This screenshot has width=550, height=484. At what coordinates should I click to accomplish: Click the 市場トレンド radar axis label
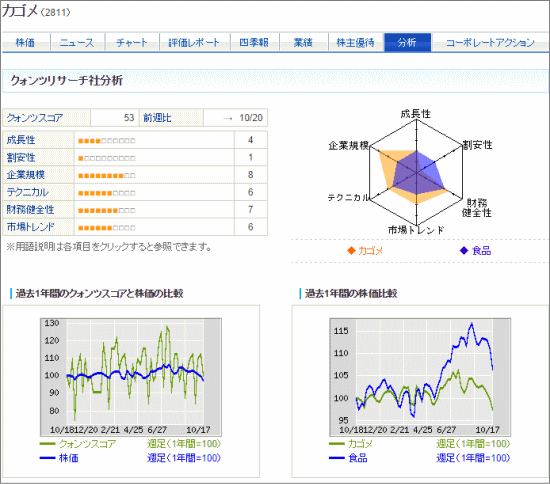point(416,230)
